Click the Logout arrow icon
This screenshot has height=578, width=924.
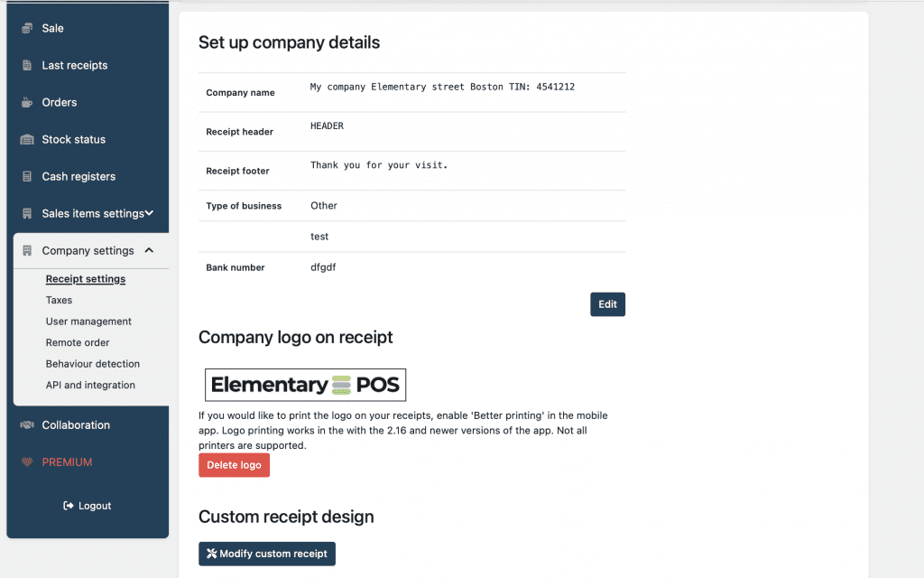click(69, 506)
